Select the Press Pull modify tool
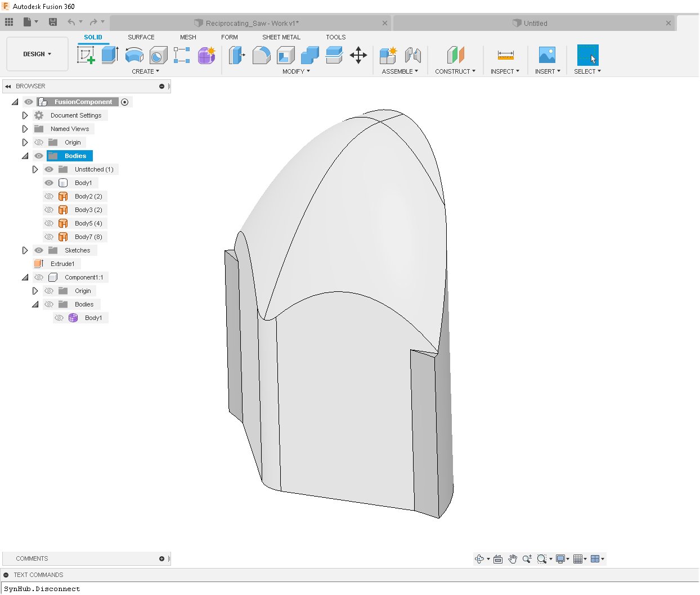The image size is (700, 595). coord(236,55)
